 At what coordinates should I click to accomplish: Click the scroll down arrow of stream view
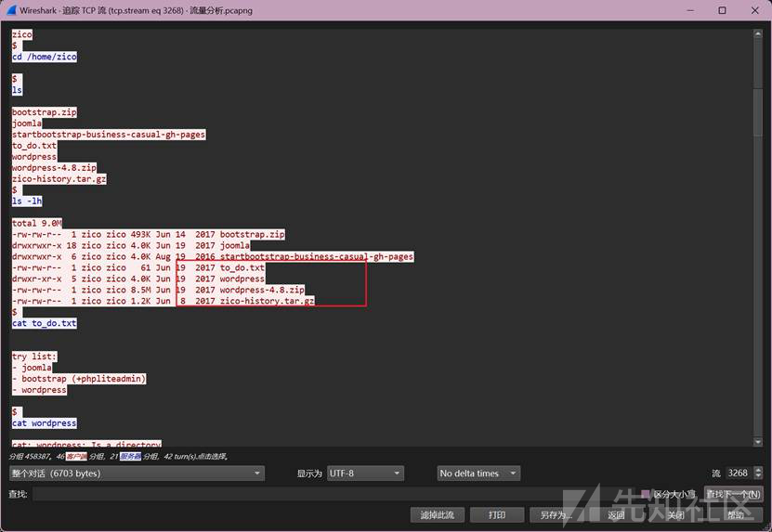(758, 442)
